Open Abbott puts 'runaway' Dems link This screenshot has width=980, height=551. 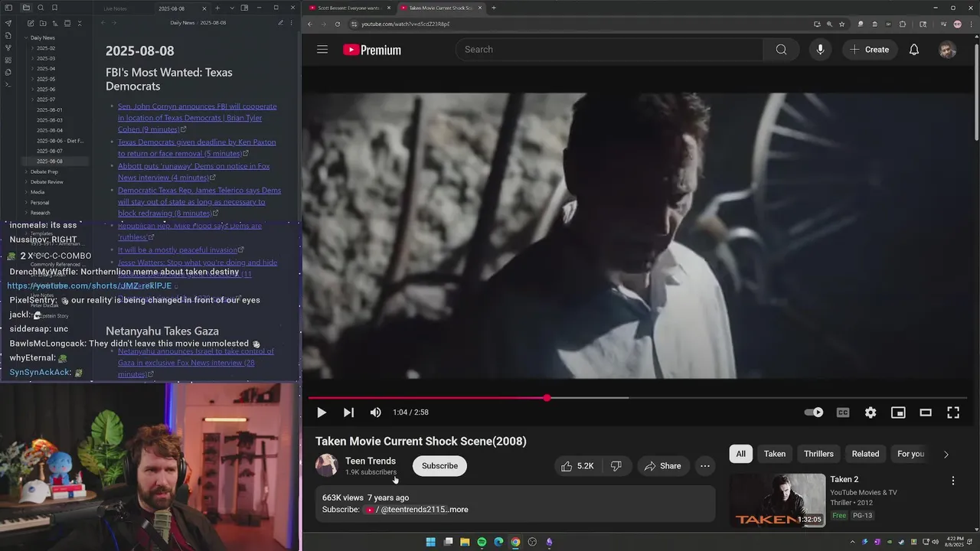(x=194, y=171)
